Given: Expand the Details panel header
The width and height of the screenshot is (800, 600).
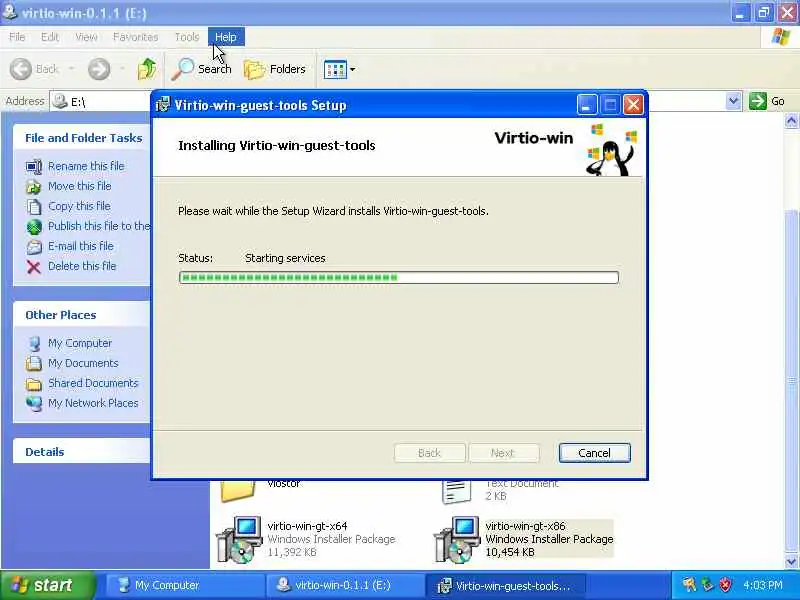Looking at the screenshot, I should click(x=82, y=452).
